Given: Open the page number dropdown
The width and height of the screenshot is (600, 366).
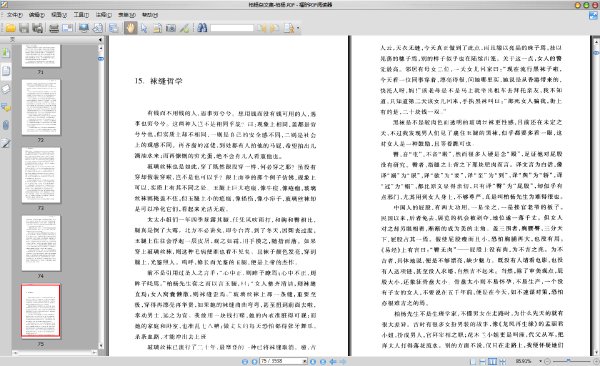Looking at the screenshot, I should [x=305, y=361].
